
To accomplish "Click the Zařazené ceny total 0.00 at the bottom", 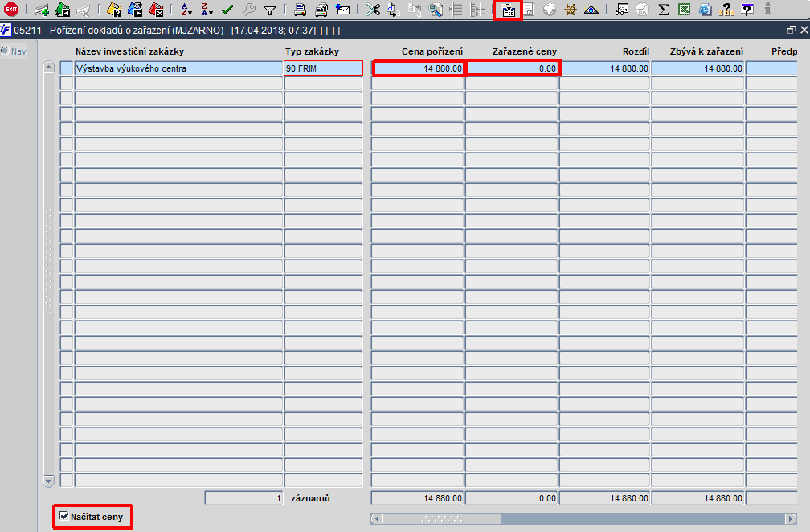I will tap(511, 498).
